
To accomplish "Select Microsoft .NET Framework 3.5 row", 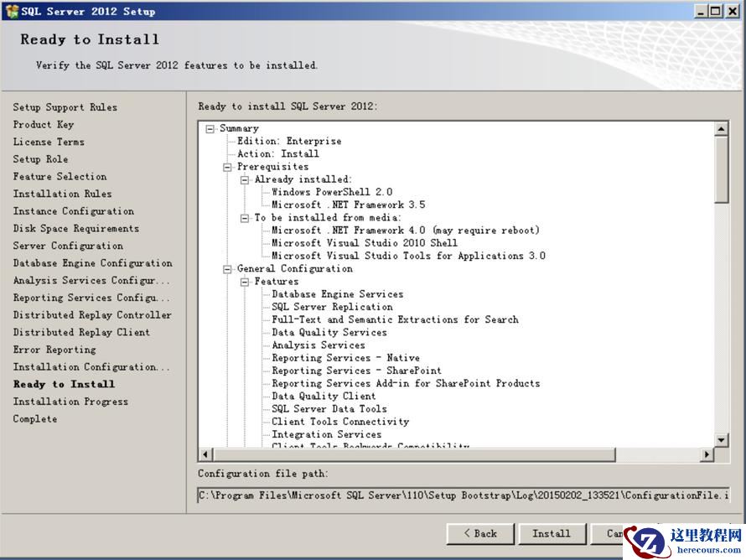I will 348,205.
